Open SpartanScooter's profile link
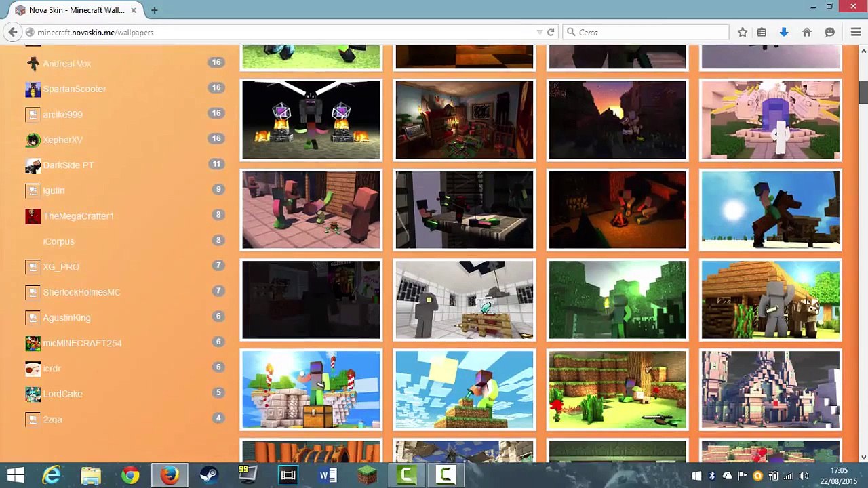Image resolution: width=868 pixels, height=488 pixels. coord(74,89)
